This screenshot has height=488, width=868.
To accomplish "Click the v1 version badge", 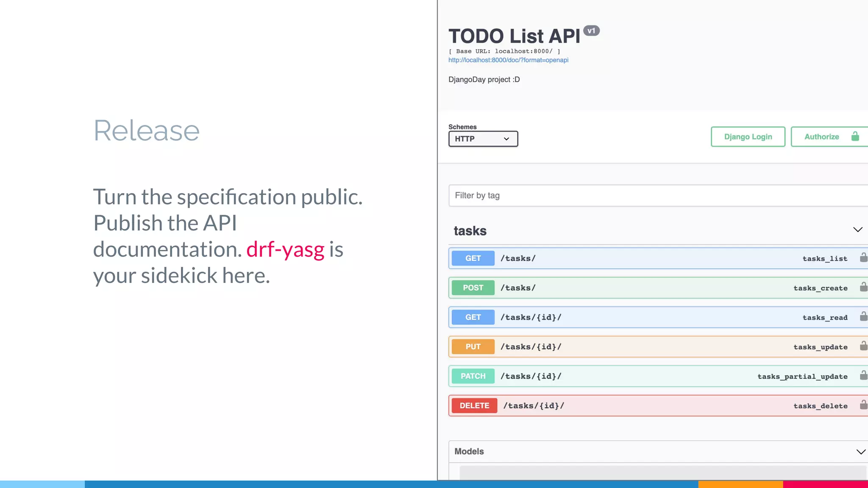I will click(x=591, y=30).
